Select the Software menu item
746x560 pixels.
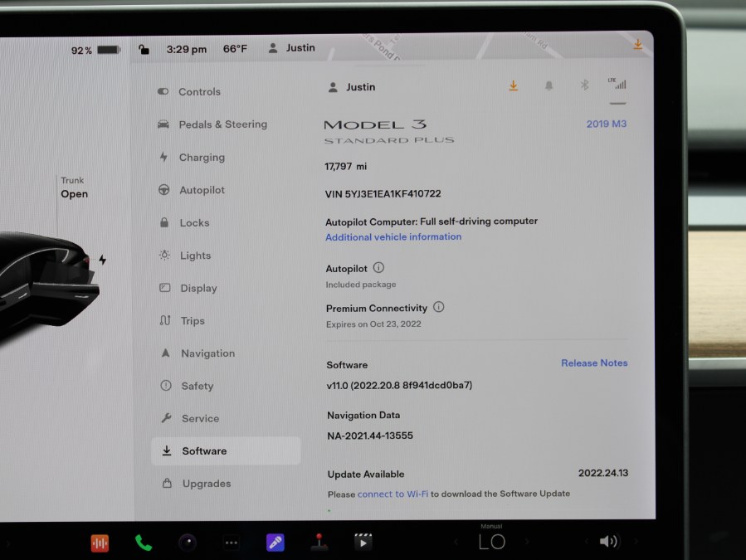click(226, 450)
